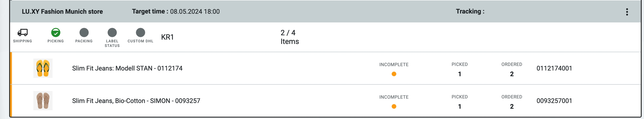Image resolution: width=644 pixels, height=119 pixels.
Task: Click the LU.XY Fashion Munich store title
Action: [x=62, y=12]
